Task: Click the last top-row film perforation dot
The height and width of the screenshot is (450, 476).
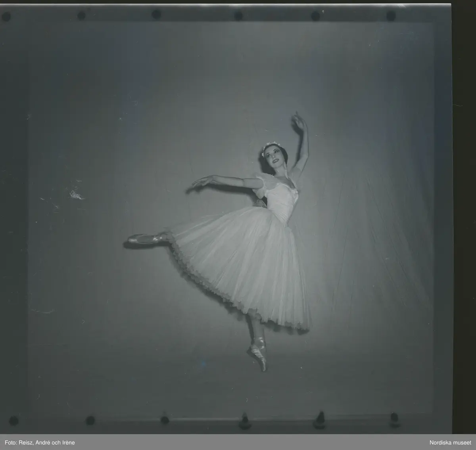Action: (x=391, y=16)
